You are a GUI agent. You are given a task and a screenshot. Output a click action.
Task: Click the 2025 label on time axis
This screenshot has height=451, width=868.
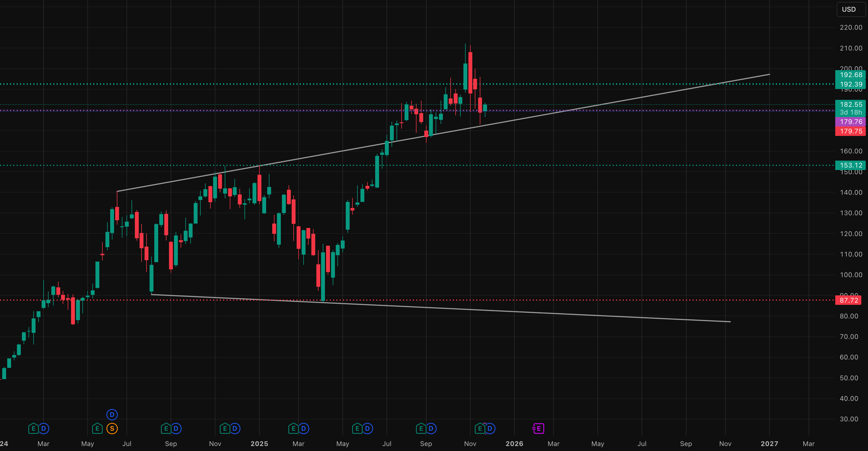click(259, 444)
